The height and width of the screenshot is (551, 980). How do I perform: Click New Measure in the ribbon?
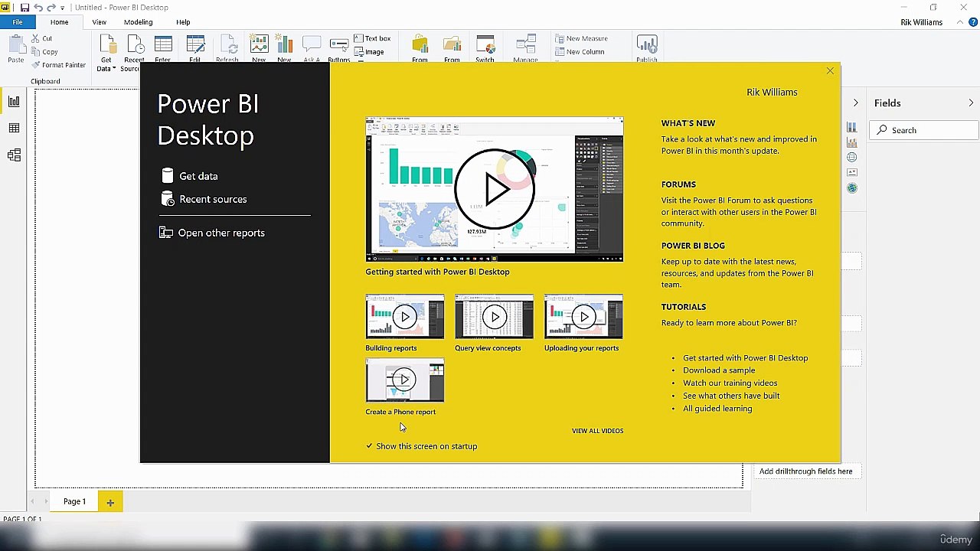coord(580,38)
